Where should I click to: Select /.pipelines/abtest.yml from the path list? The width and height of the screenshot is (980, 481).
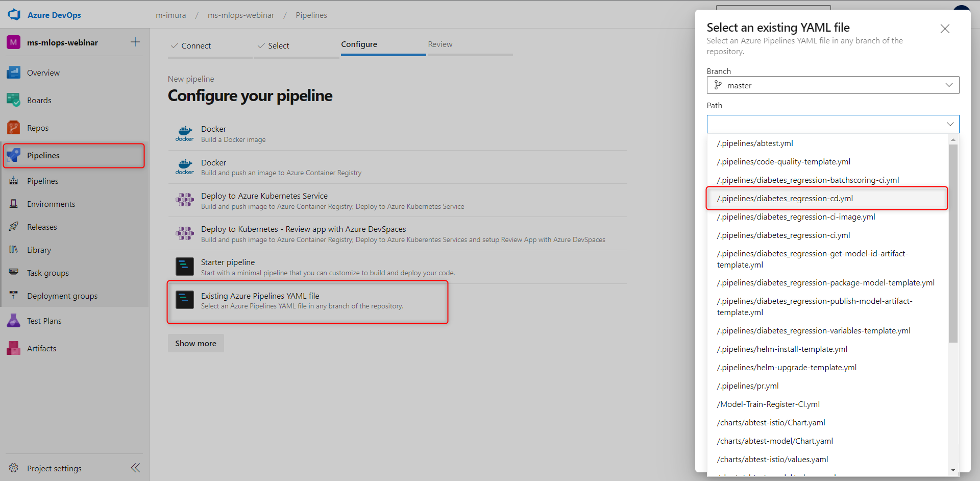tap(827, 143)
